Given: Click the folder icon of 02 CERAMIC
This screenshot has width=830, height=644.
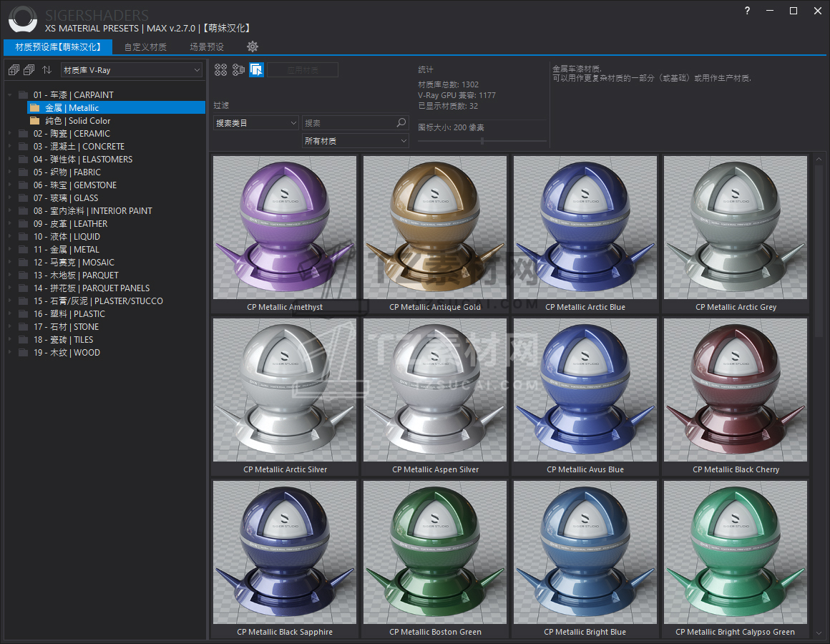Looking at the screenshot, I should 23,134.
